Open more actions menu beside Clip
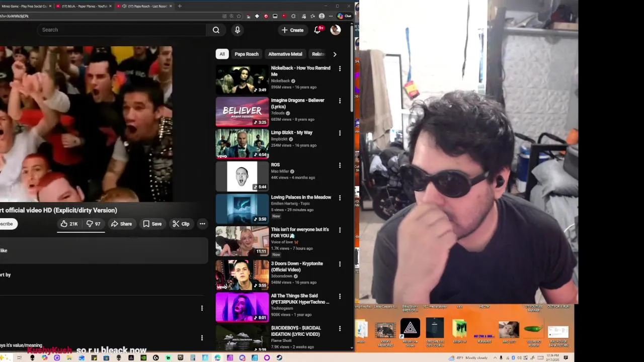 (202, 224)
